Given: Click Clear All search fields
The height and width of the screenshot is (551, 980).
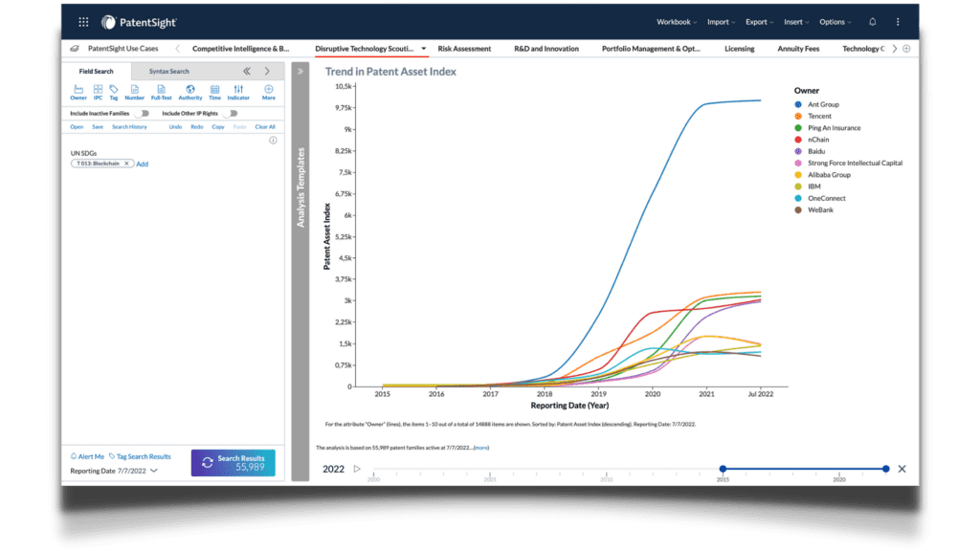Looking at the screenshot, I should click(265, 127).
